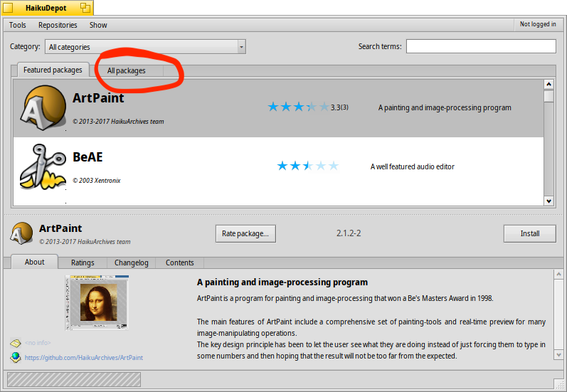Image resolution: width=567 pixels, height=392 pixels.
Task: Click the Rate package... button
Action: (x=245, y=233)
